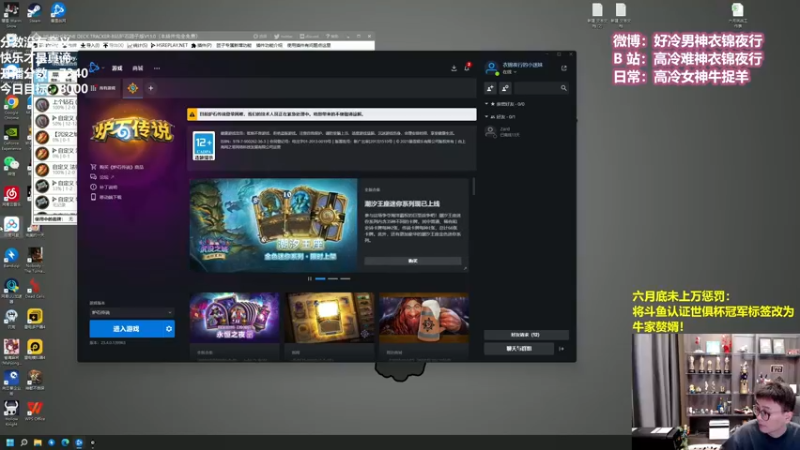Click the friends search field
The image size is (800, 450).
point(541,88)
